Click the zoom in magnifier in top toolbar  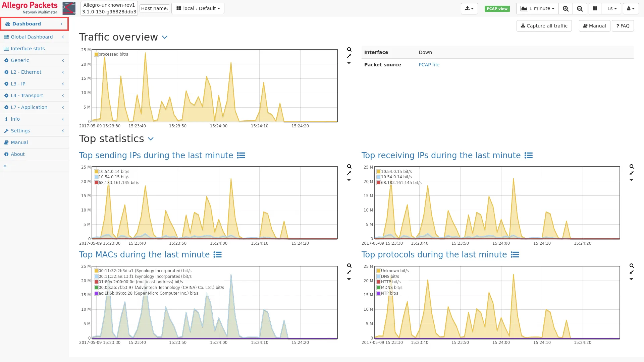tap(566, 9)
